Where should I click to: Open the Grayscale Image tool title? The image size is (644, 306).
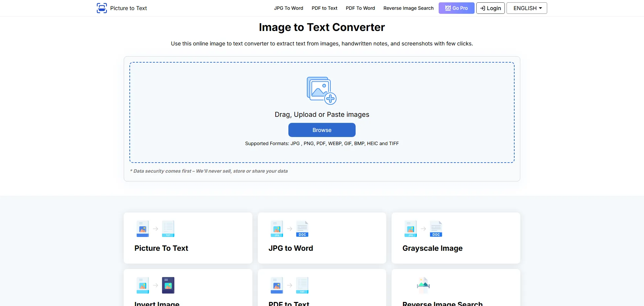pos(432,248)
